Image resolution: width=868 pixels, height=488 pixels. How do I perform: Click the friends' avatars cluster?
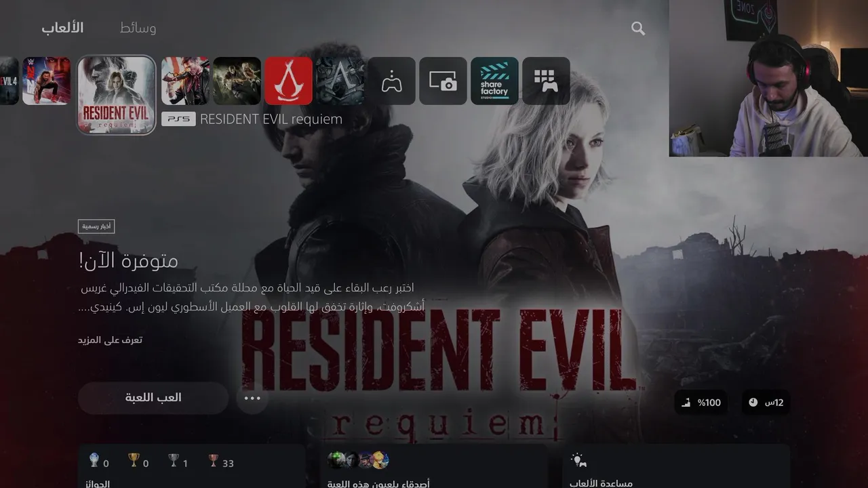coord(358,460)
